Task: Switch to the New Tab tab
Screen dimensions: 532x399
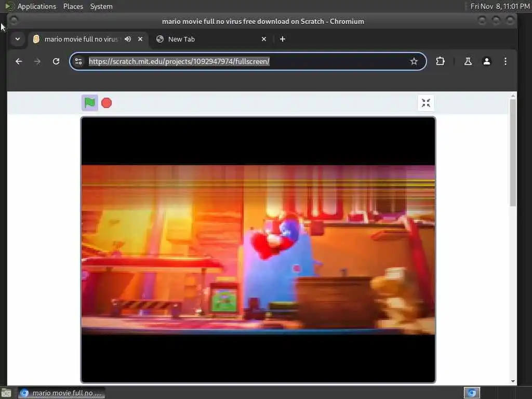Action: coord(210,39)
